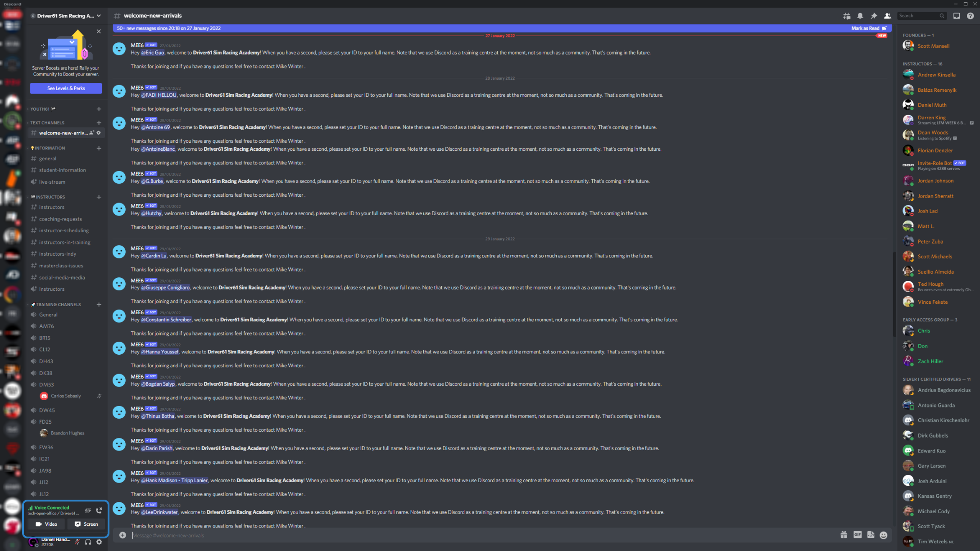Open the GIF picker

[857, 535]
